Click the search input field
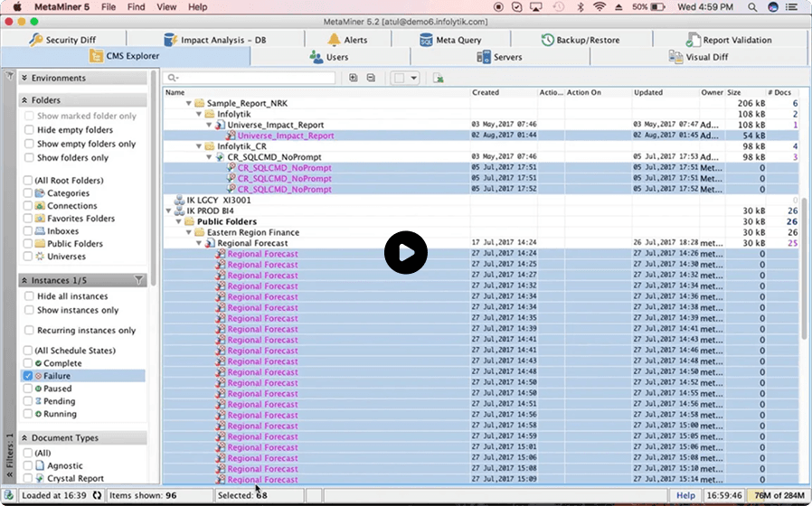 (249, 78)
